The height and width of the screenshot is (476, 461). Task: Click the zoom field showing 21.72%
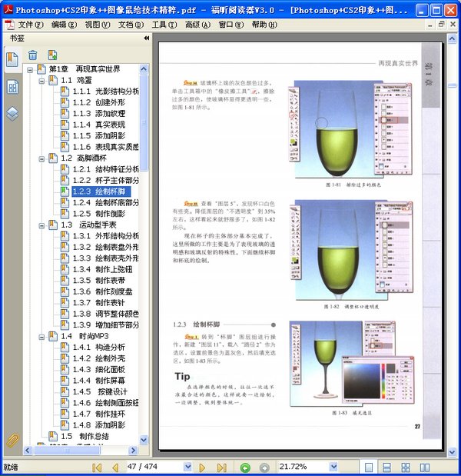(303, 467)
